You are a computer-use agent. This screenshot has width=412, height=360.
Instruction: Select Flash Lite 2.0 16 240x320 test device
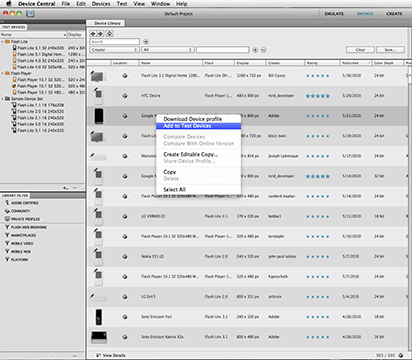40,111
